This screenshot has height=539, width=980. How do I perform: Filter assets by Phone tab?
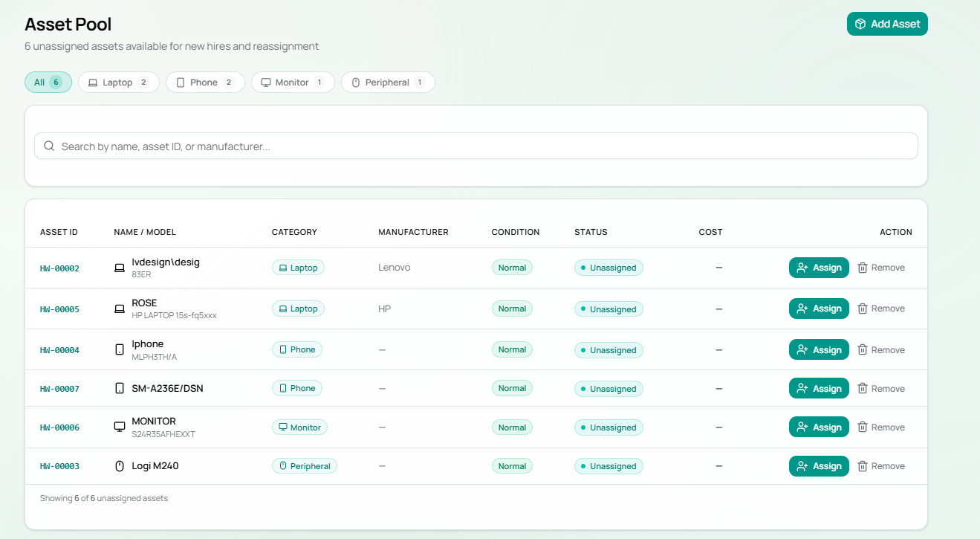205,83
